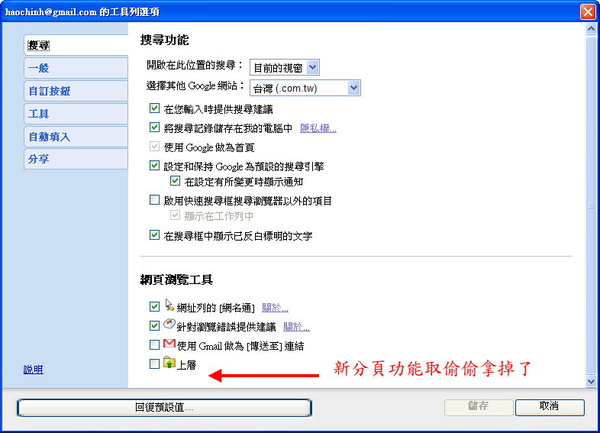The width and height of the screenshot is (600, 433).
Task: Toggle 在您輸入時提供搜尋建議 checkbox
Action: [154, 108]
